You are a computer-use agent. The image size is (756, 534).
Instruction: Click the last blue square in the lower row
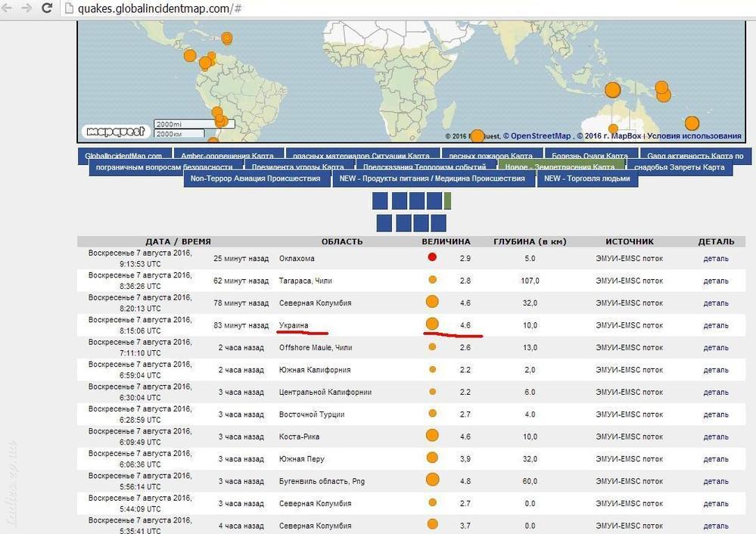click(438, 223)
